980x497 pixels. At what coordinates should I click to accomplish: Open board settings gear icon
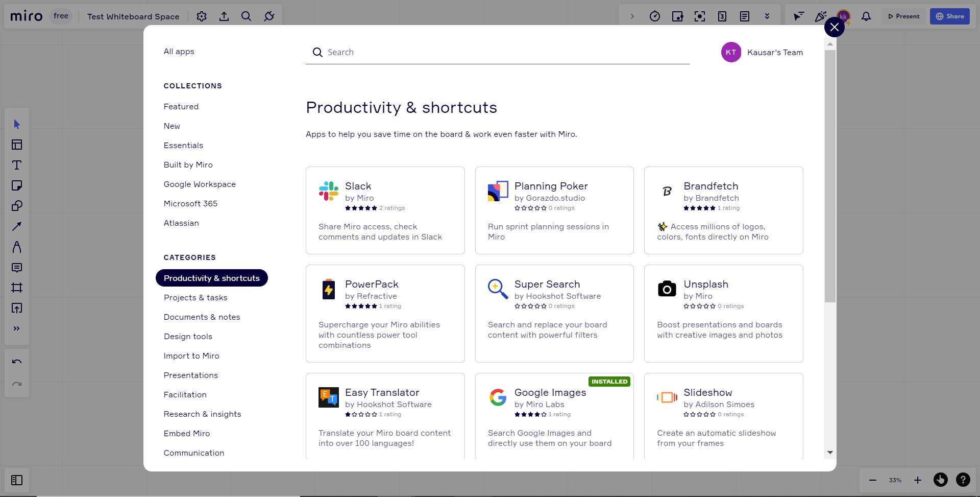(x=202, y=16)
